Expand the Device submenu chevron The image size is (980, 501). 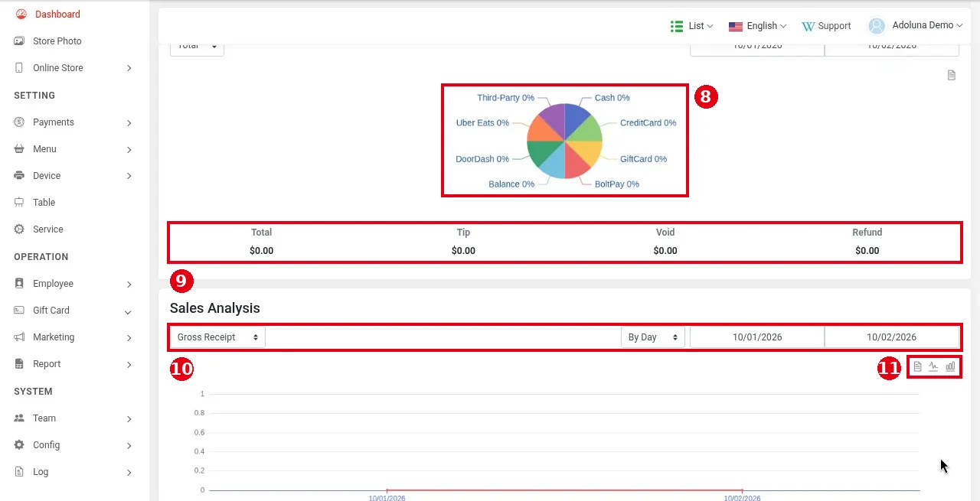[x=129, y=176]
